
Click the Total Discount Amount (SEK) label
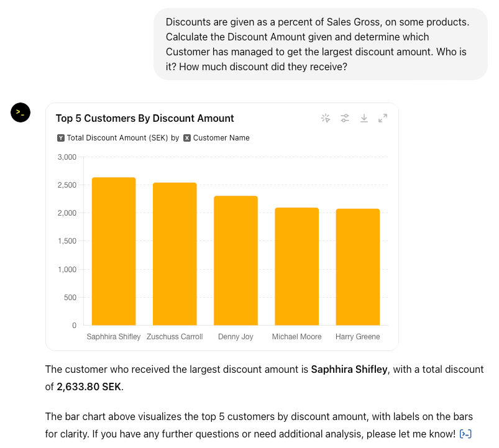(x=117, y=138)
